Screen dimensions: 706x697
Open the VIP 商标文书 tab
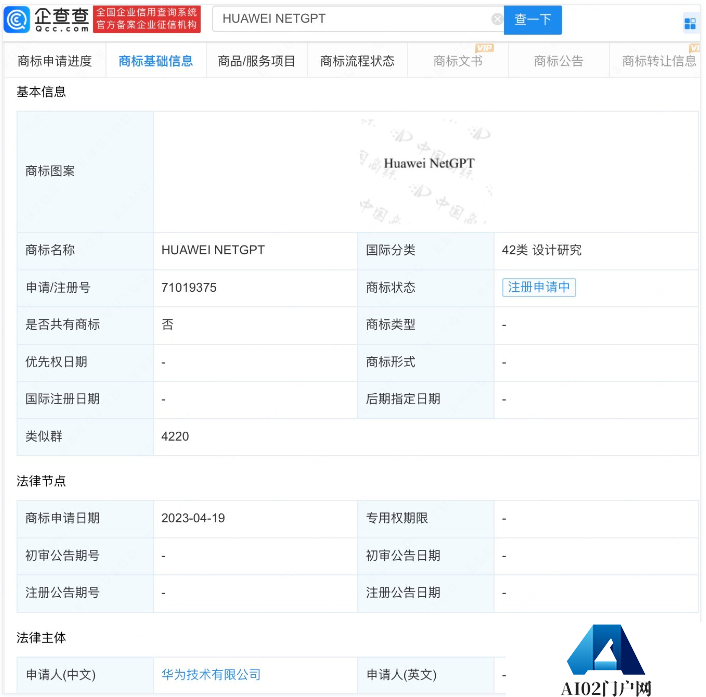point(458,61)
